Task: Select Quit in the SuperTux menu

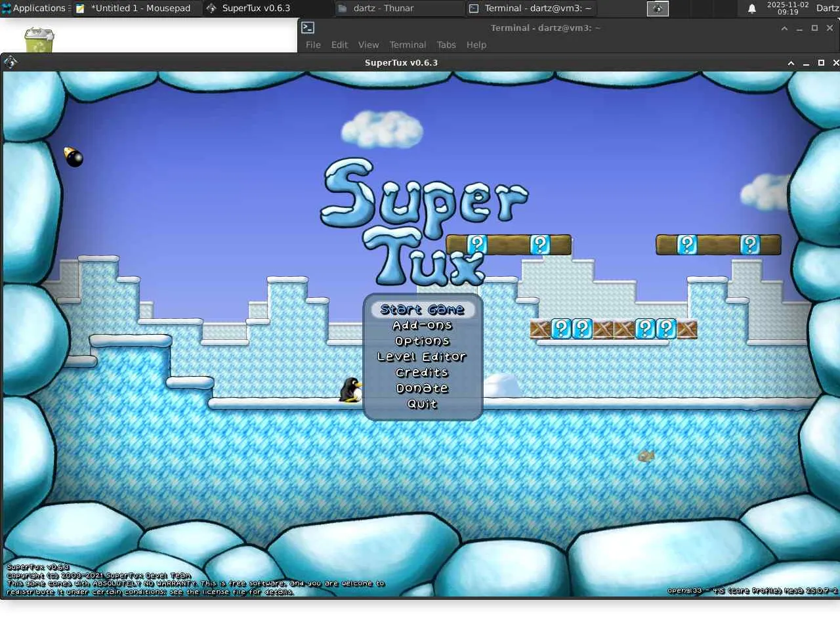Action: point(422,404)
